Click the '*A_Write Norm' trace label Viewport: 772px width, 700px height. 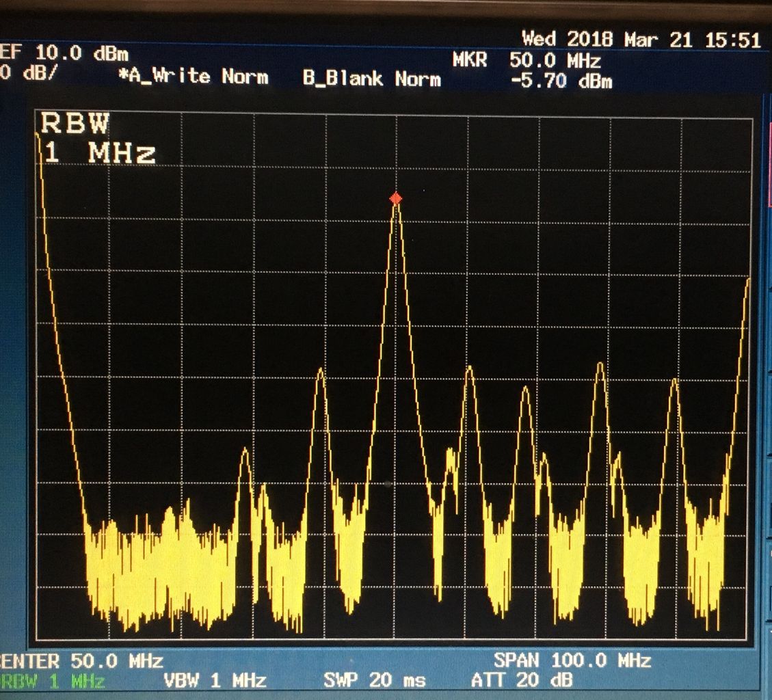pos(194,77)
